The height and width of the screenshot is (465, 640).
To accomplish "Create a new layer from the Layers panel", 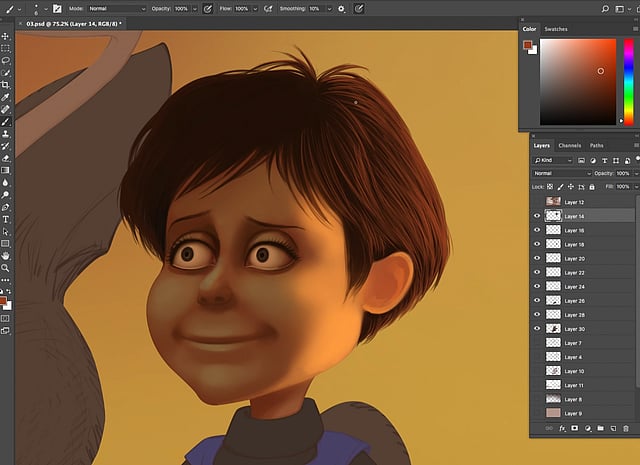I will pyautogui.click(x=613, y=428).
